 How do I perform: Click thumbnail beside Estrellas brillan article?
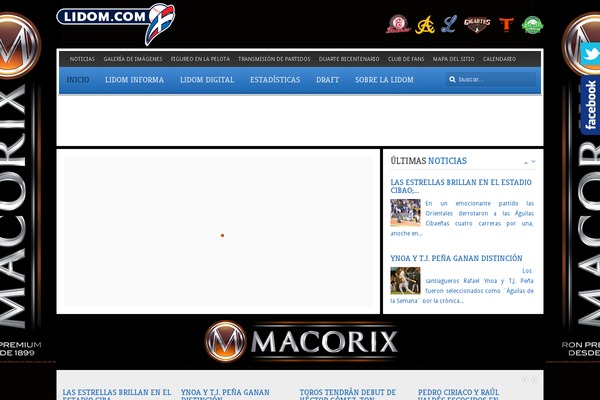tap(405, 212)
